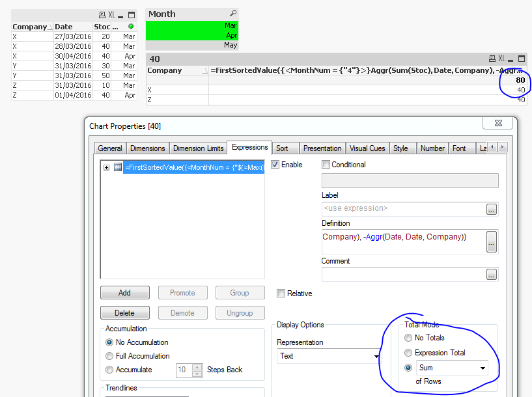
Task: Click the Steps Back number field
Action: click(x=184, y=370)
